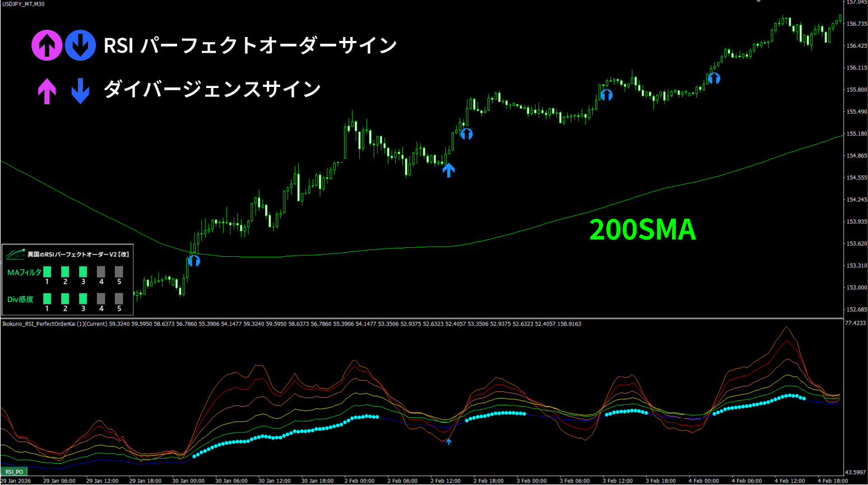Click the MA filter level 3 green box
868x485 pixels.
tap(83, 272)
